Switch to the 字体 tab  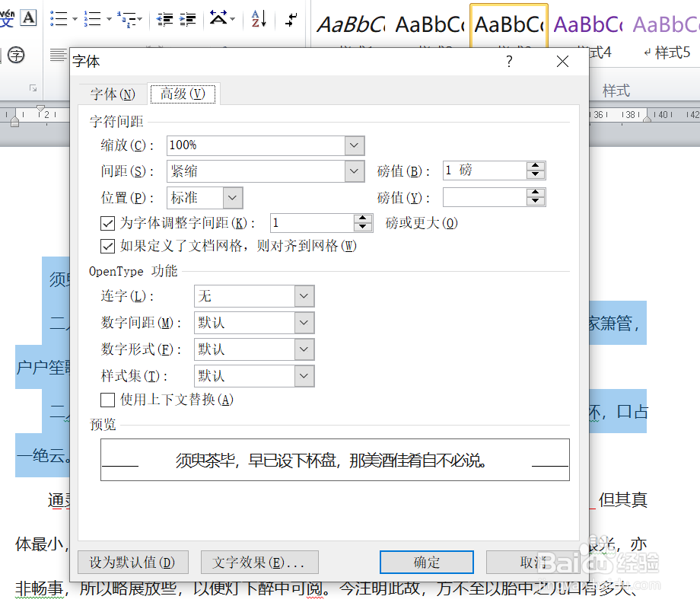[113, 93]
